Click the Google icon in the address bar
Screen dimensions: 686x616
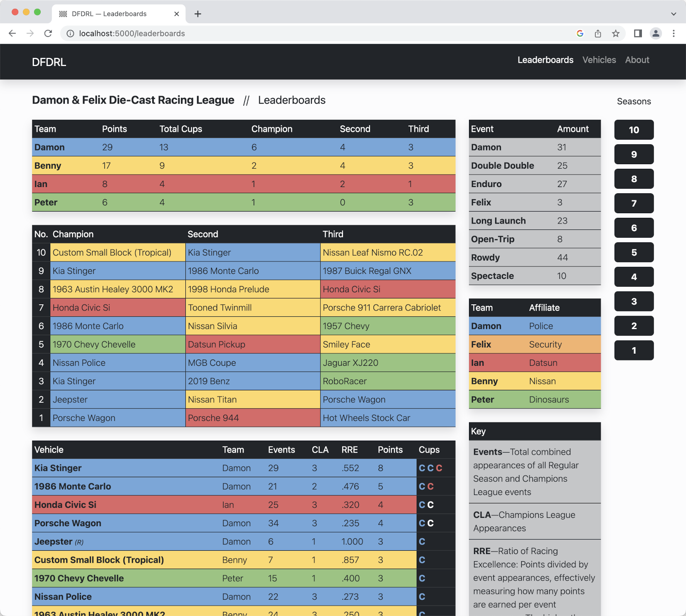pyautogui.click(x=580, y=34)
